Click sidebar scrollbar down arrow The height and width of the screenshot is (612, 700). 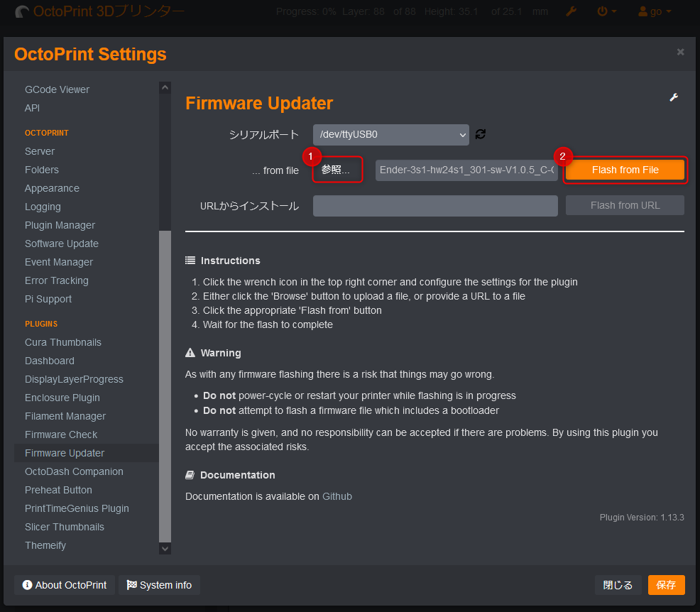coord(165,548)
